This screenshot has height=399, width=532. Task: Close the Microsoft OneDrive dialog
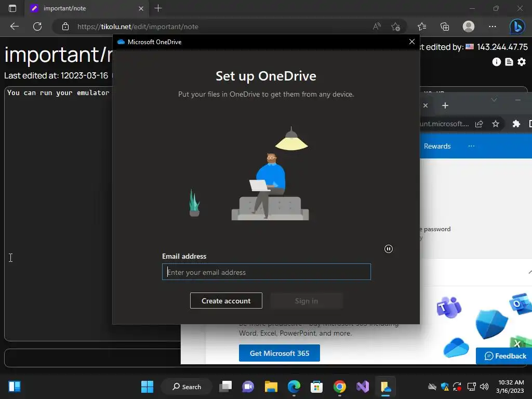[x=412, y=42]
